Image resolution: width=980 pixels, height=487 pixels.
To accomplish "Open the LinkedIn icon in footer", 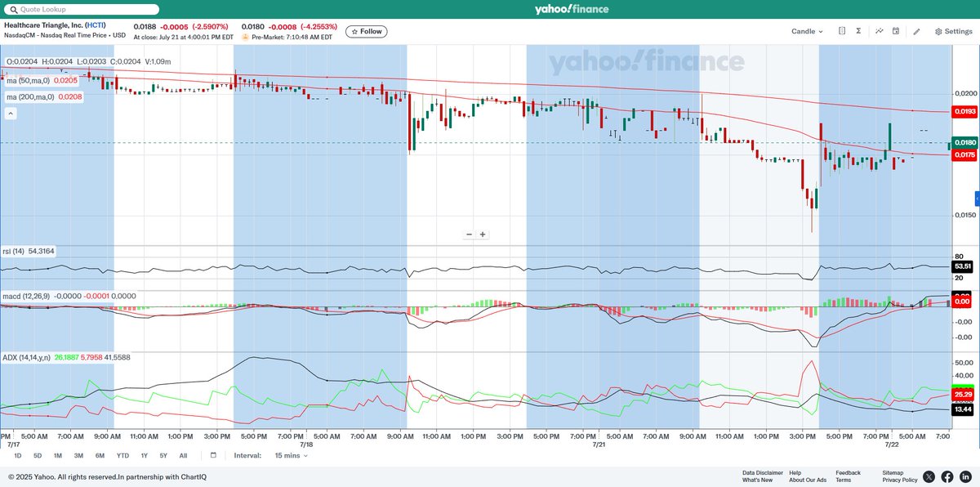I will click(x=965, y=476).
